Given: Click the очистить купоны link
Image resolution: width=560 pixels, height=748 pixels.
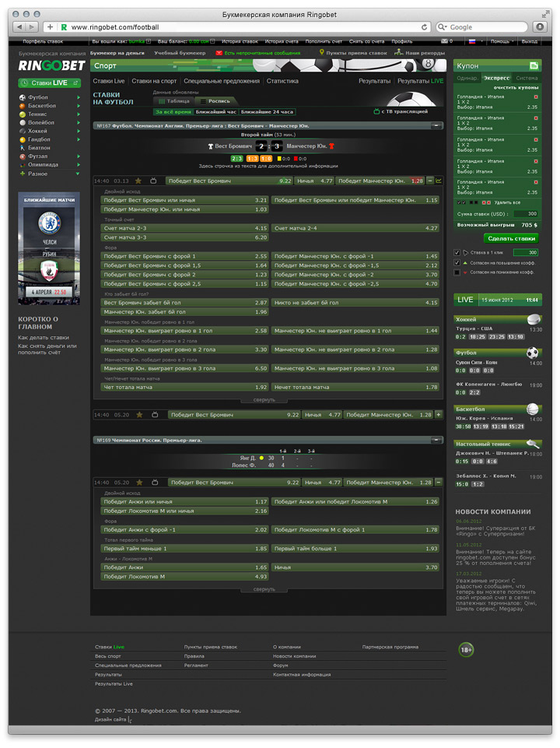Looking at the screenshot, I should 516,88.
